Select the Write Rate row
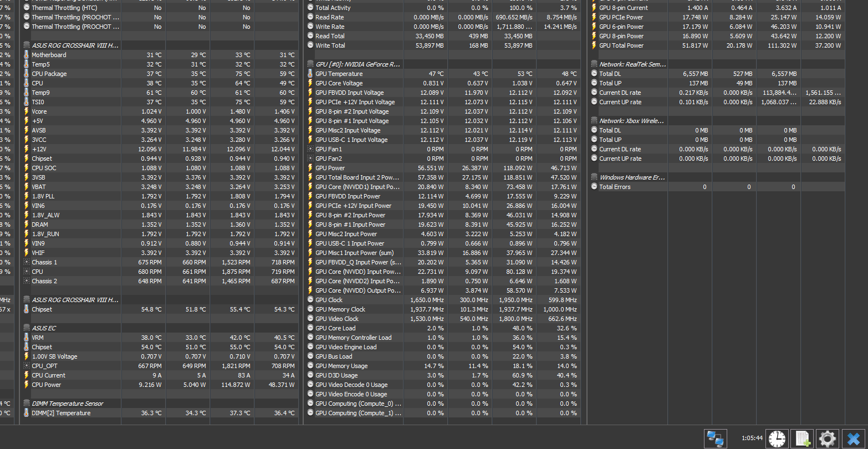 tap(442, 27)
